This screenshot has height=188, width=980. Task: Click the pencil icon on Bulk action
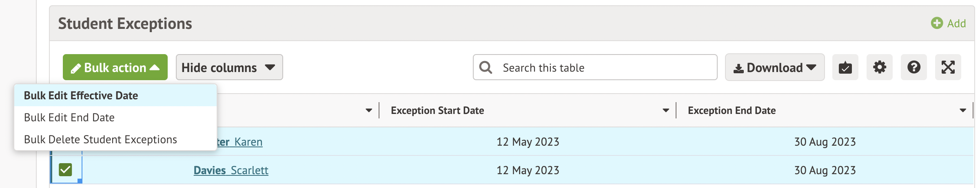[75, 69]
